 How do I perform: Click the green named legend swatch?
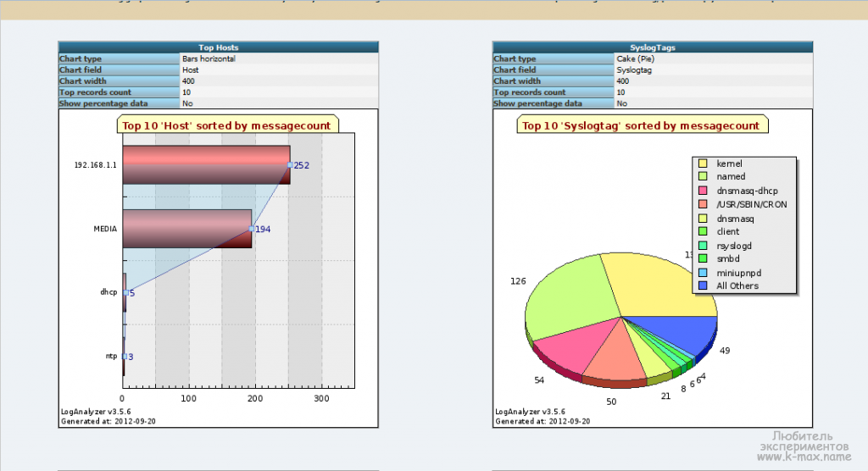702,177
